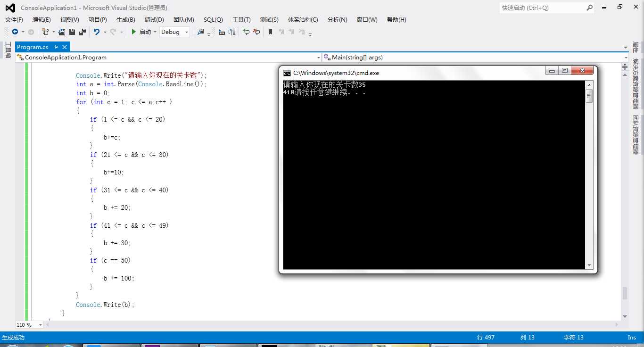Click the magnifier icon in Quick Launch
The image size is (644, 347).
(589, 8)
